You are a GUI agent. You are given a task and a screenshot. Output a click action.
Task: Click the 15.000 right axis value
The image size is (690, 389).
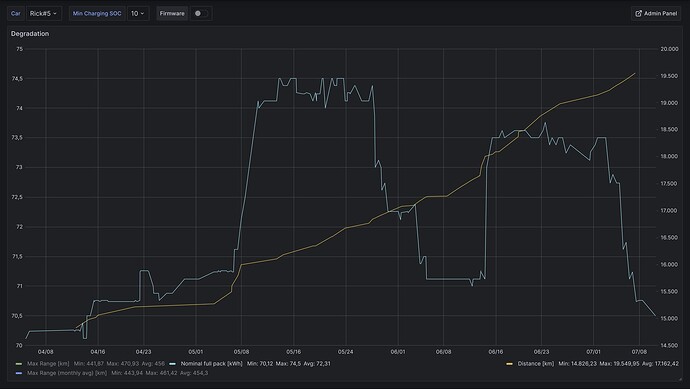click(x=669, y=318)
